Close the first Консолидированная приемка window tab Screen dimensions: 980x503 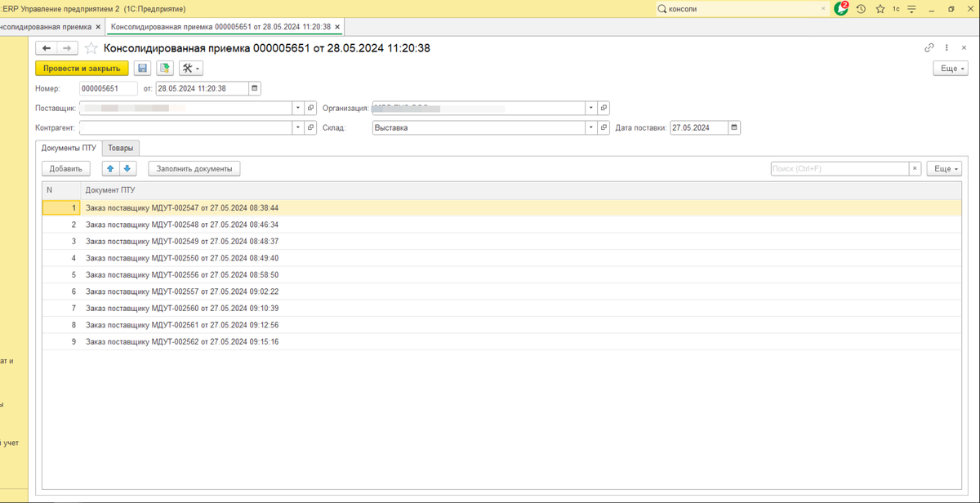(x=98, y=27)
